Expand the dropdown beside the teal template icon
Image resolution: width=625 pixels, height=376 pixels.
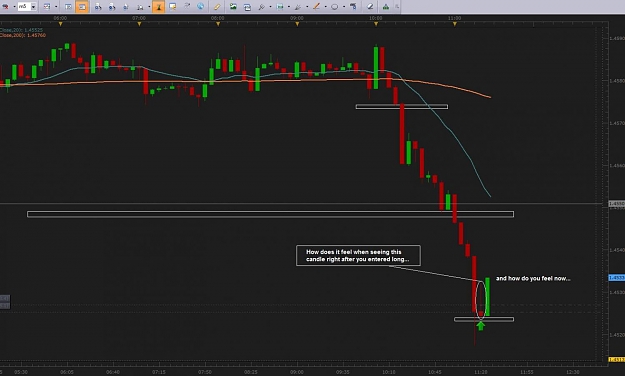click(x=289, y=7)
